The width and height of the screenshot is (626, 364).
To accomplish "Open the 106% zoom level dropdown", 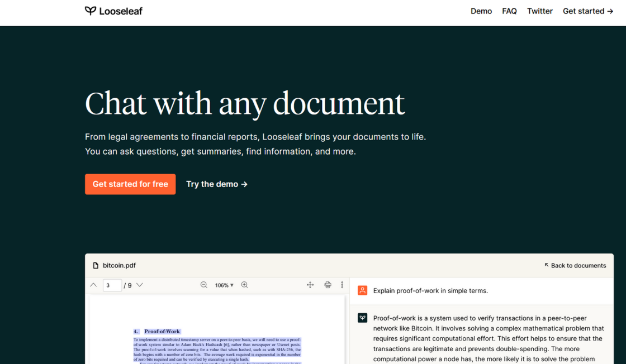I will (224, 285).
